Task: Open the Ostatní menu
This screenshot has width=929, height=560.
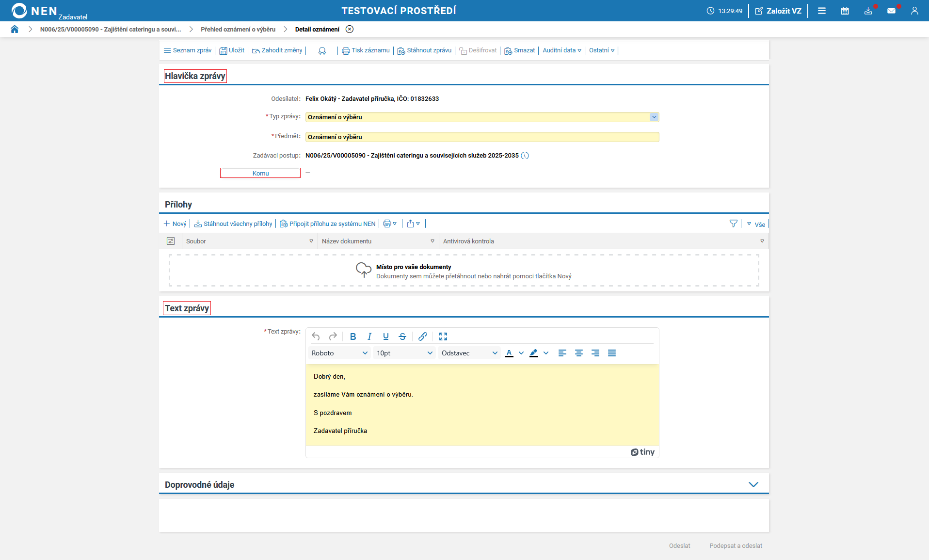Action: click(601, 50)
